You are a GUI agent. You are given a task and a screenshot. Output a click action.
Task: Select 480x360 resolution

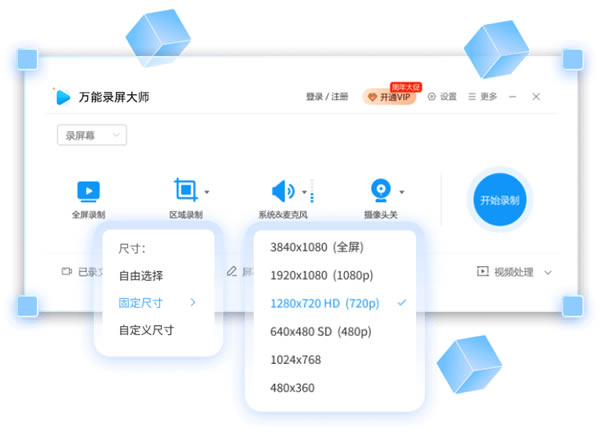pyautogui.click(x=292, y=388)
